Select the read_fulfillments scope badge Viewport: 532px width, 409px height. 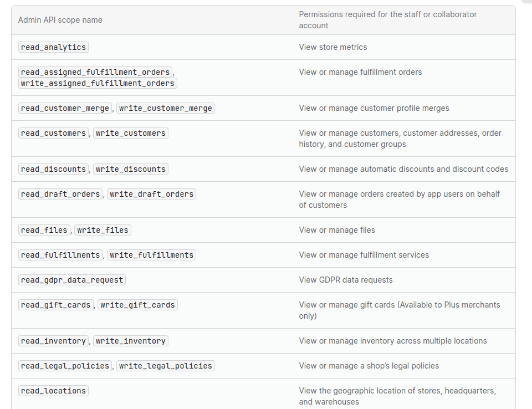pyautogui.click(x=61, y=255)
